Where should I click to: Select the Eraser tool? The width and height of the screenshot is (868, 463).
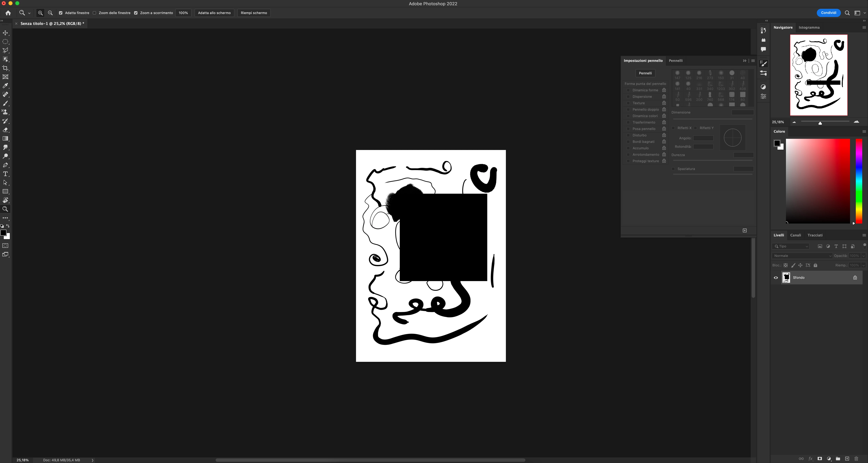(x=5, y=130)
